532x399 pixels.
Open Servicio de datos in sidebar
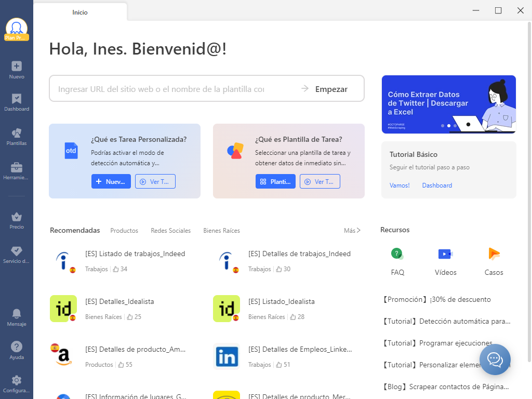click(17, 255)
